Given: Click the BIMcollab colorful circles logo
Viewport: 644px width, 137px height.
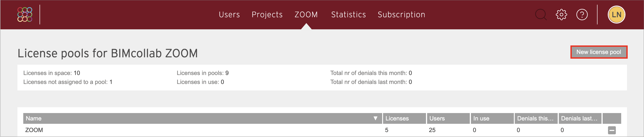Looking at the screenshot, I should 25,15.
